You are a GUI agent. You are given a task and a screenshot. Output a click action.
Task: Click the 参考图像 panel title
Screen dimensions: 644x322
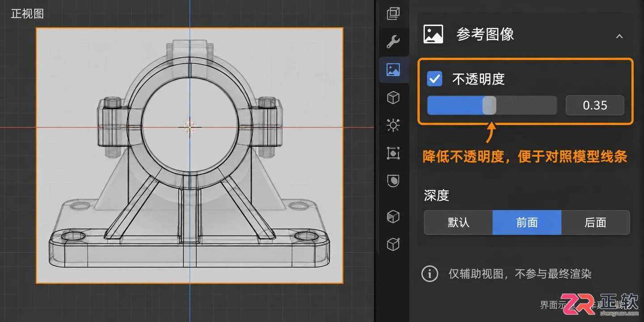coord(485,34)
